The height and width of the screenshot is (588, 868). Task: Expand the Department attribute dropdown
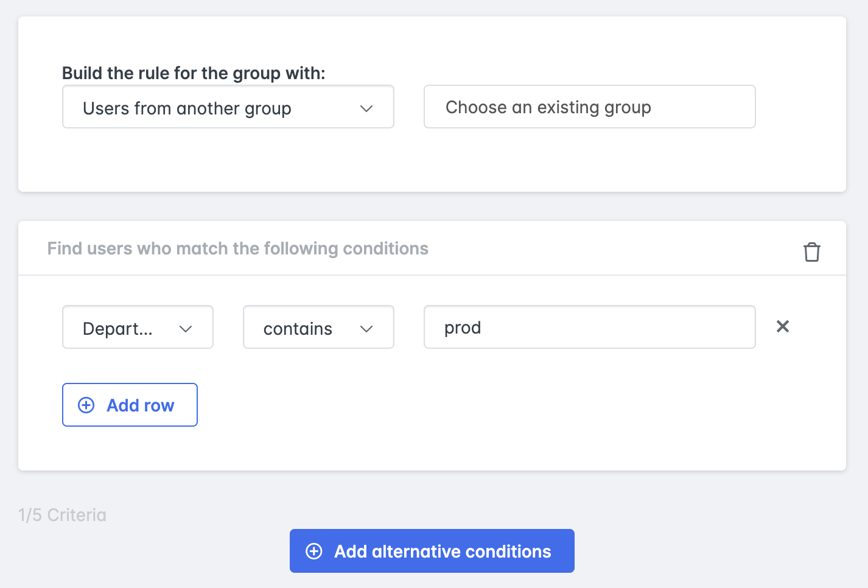click(137, 327)
